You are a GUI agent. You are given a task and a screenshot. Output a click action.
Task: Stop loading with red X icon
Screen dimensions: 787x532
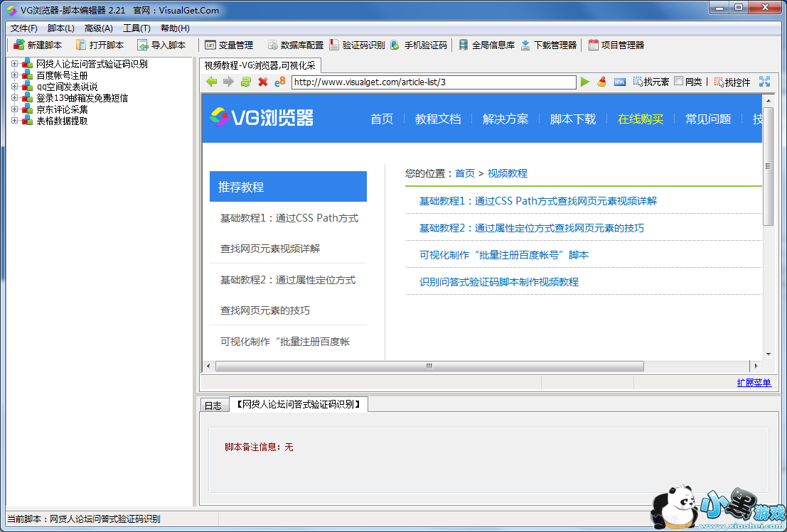point(262,82)
